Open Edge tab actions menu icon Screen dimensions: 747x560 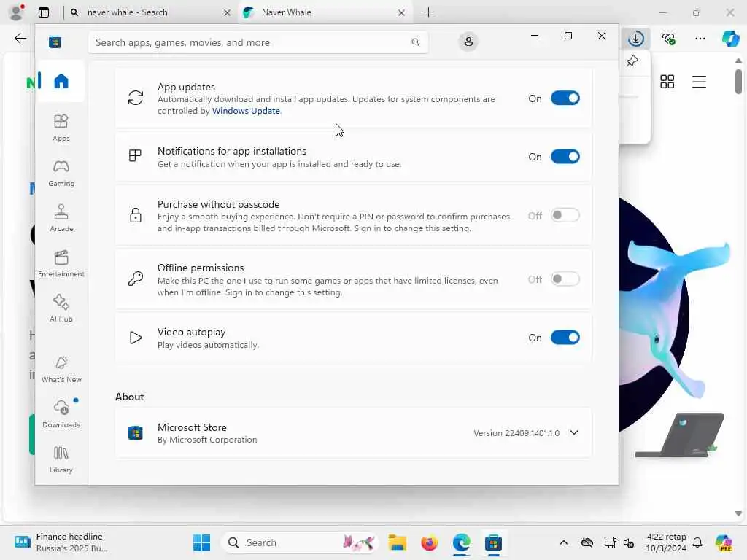click(44, 12)
